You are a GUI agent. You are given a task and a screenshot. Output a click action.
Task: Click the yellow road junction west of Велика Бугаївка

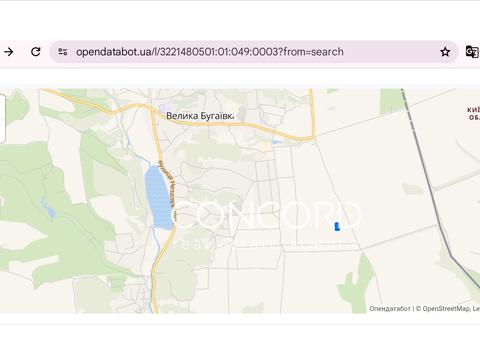pyautogui.click(x=152, y=111)
